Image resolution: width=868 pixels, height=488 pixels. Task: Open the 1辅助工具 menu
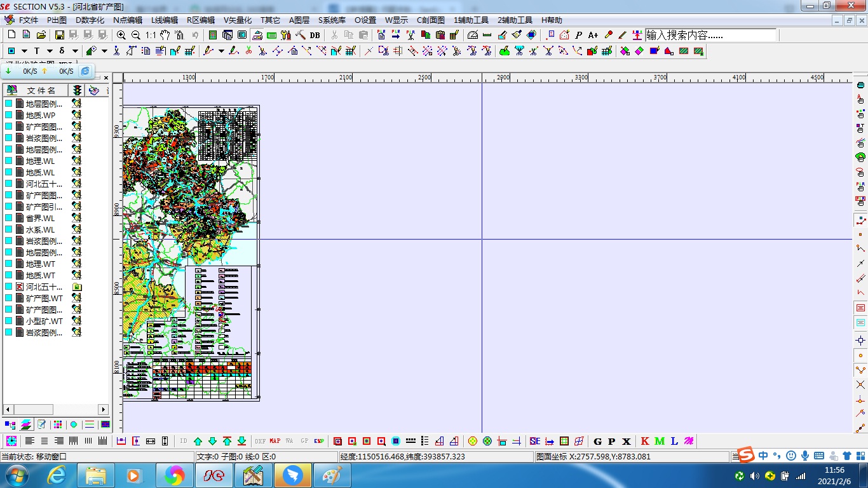click(471, 20)
